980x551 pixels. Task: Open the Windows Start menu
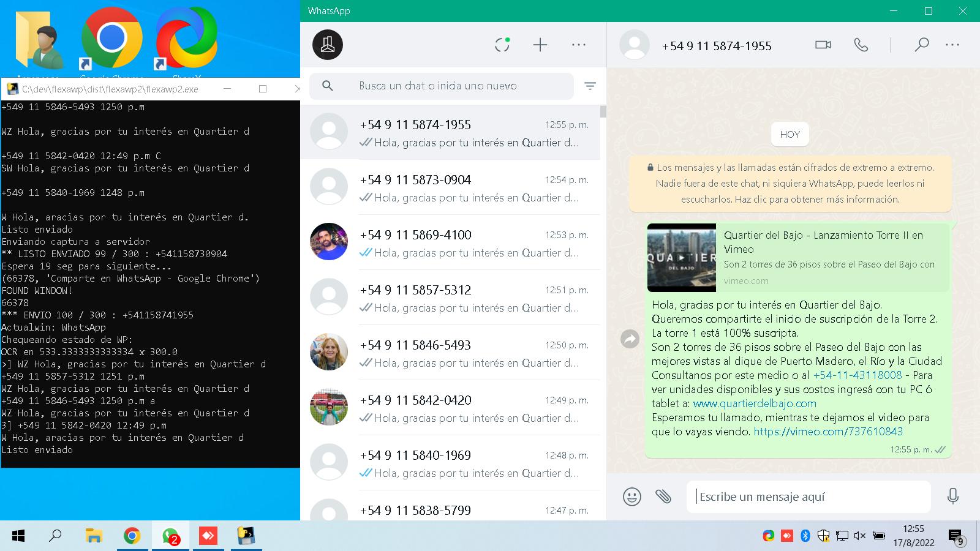click(18, 536)
